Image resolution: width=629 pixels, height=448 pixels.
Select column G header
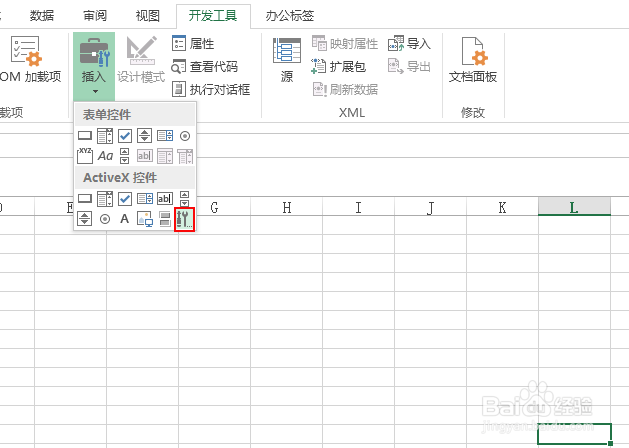pos(214,207)
